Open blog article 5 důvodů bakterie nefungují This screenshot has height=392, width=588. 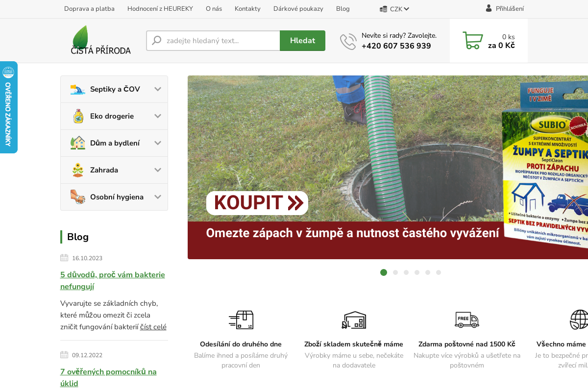click(112, 280)
